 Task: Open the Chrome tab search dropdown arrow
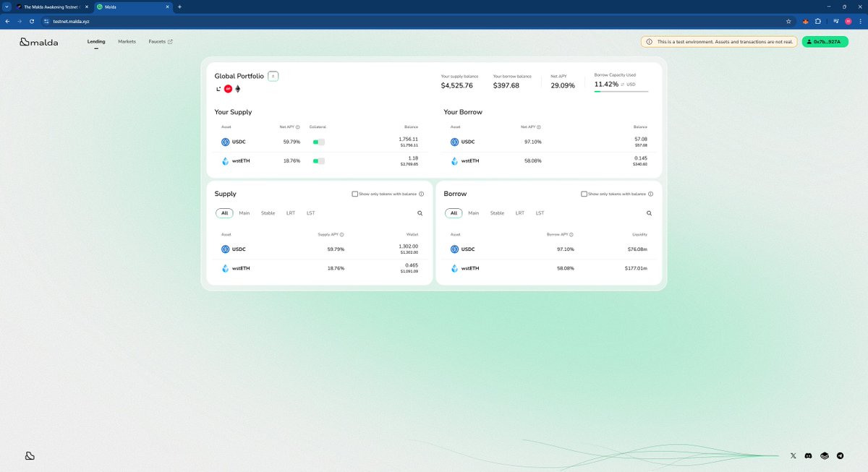click(x=7, y=7)
